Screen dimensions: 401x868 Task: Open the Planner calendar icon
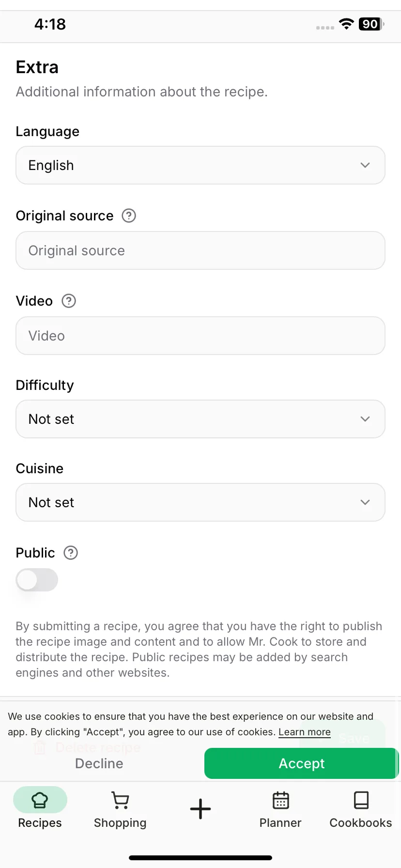[280, 800]
